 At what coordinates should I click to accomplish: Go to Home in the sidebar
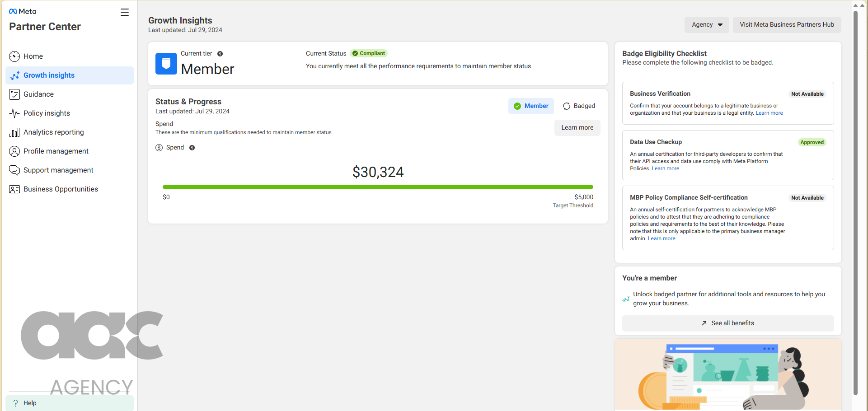[70, 56]
